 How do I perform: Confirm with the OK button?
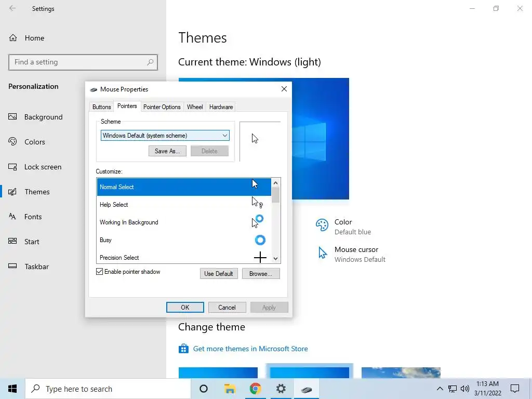coord(185,308)
